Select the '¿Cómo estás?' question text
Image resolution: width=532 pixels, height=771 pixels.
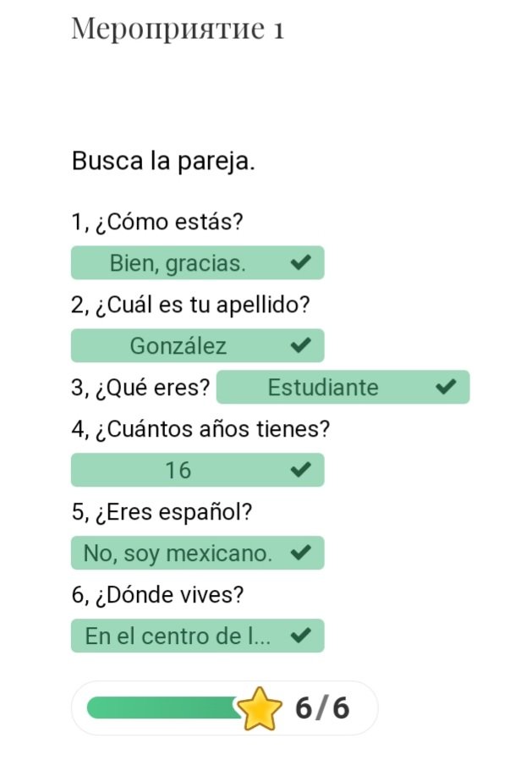click(157, 223)
